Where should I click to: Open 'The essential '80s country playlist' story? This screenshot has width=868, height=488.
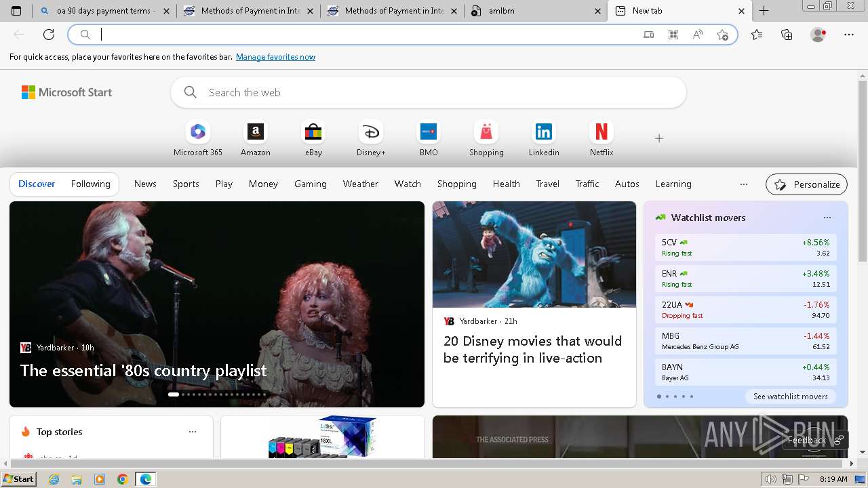pyautogui.click(x=144, y=371)
